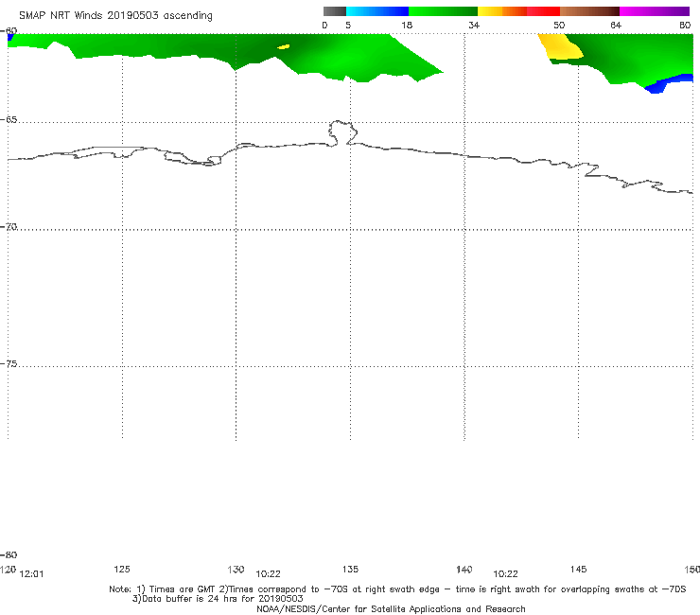Select the magenta segment of the color bar
The image size is (700, 615).
(655, 11)
